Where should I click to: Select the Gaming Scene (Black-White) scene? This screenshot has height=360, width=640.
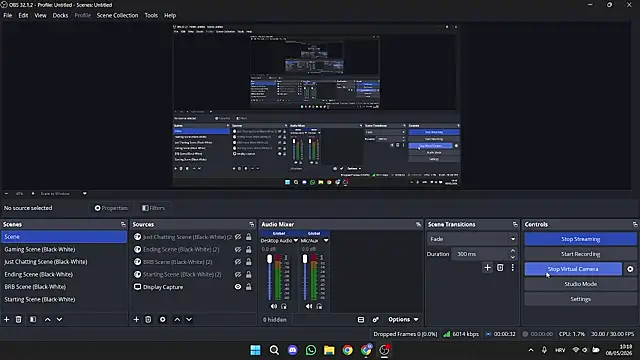tap(64, 249)
